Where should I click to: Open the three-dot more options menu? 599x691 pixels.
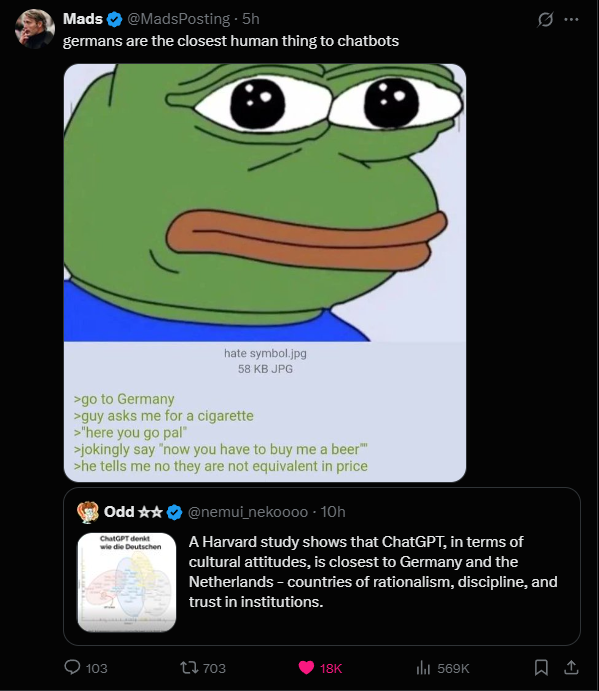click(571, 19)
